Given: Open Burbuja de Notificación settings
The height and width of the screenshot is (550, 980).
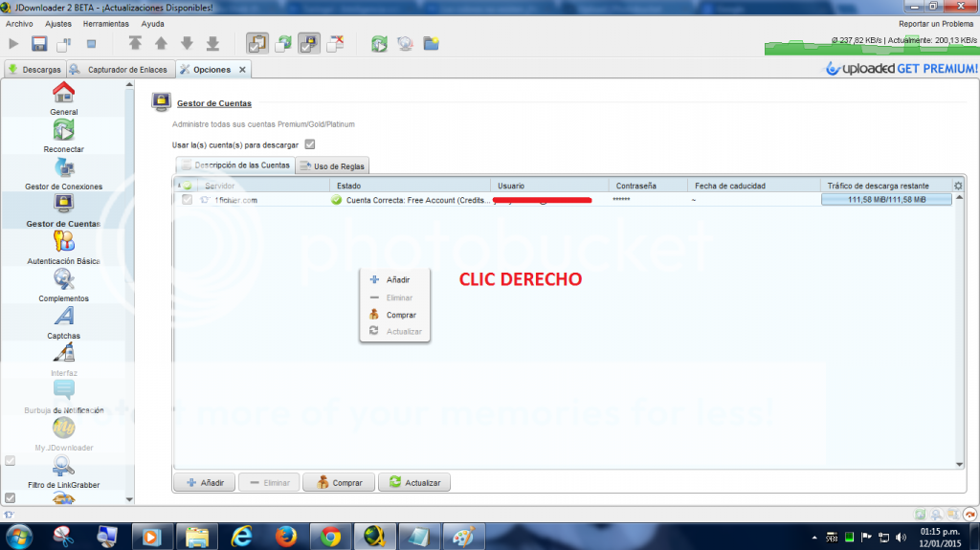Looking at the screenshot, I should 64,398.
